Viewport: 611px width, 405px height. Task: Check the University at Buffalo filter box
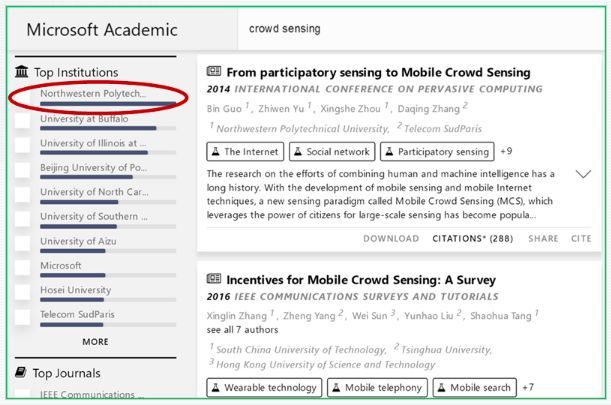click(22, 121)
